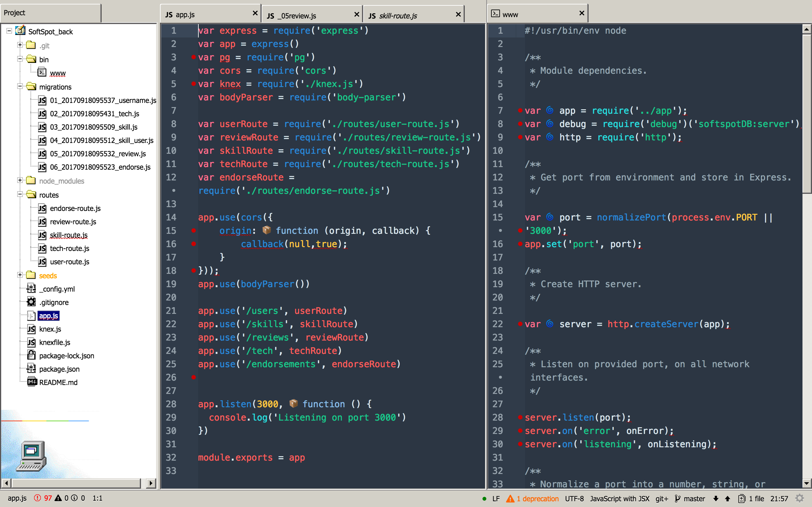Open endorse-route.js in routes folder
Viewport: 812px width, 507px height.
tap(75, 208)
